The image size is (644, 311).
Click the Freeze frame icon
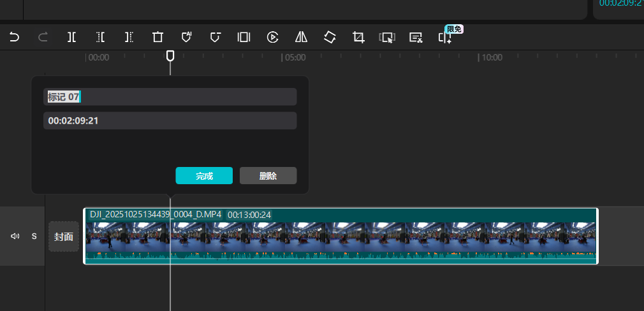tap(244, 37)
